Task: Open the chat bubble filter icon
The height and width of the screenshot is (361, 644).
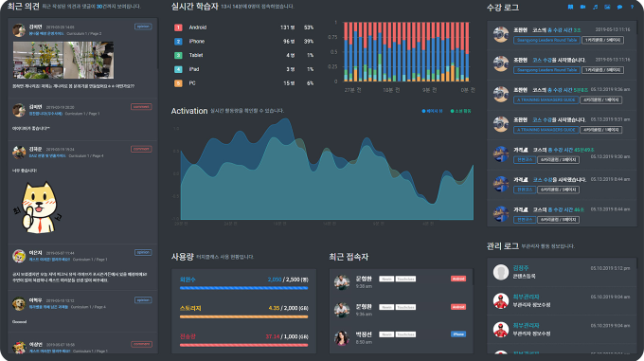Action: tap(619, 7)
